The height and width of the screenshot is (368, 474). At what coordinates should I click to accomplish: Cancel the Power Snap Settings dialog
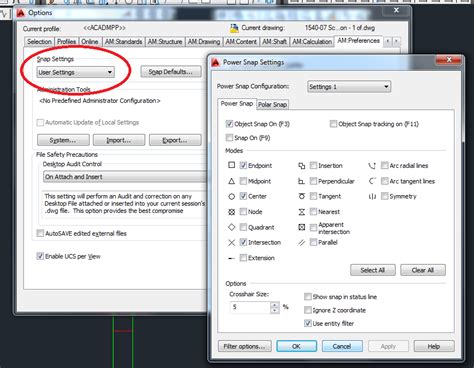(x=342, y=346)
